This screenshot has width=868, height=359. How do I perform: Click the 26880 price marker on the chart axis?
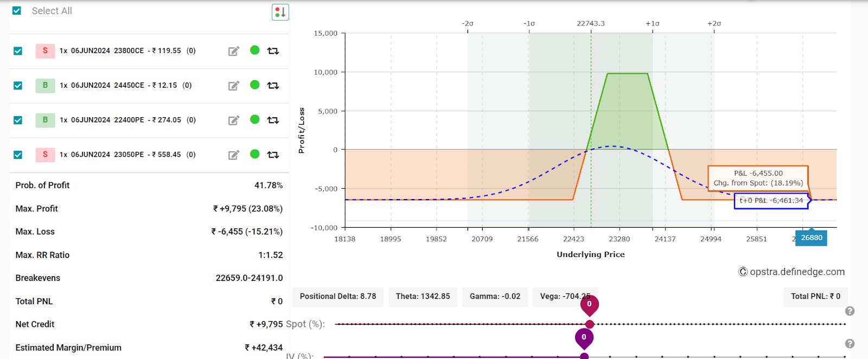[x=812, y=238]
